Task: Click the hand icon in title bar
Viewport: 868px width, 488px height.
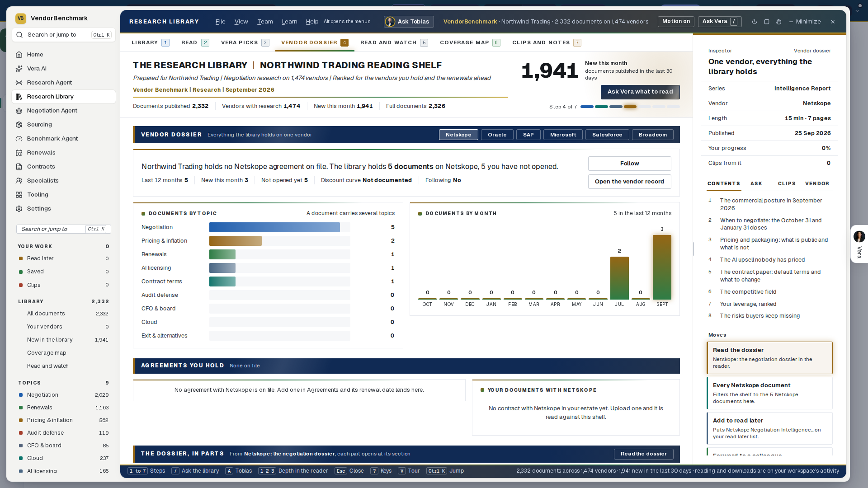Action: coord(778,22)
